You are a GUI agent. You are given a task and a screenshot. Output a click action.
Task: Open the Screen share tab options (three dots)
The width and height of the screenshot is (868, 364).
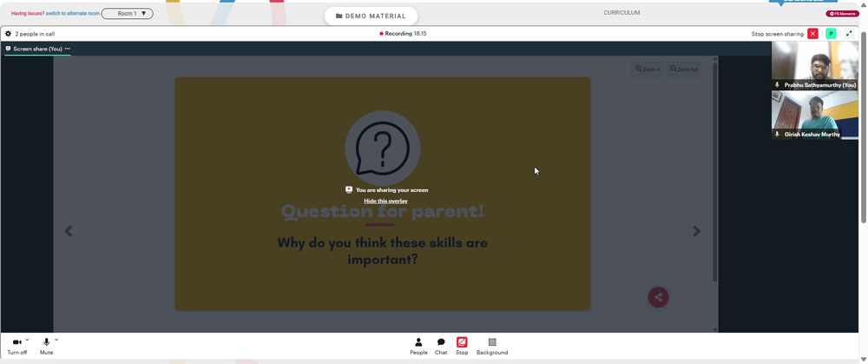click(68, 49)
